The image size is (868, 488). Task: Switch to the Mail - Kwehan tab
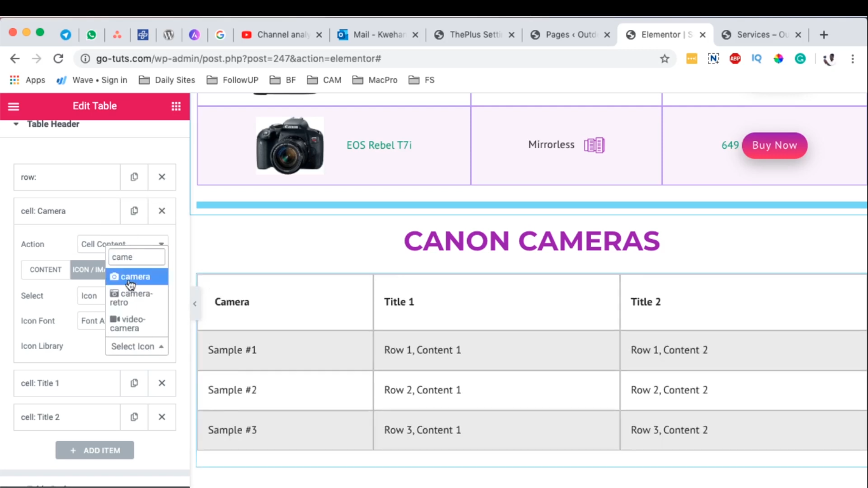click(x=379, y=35)
